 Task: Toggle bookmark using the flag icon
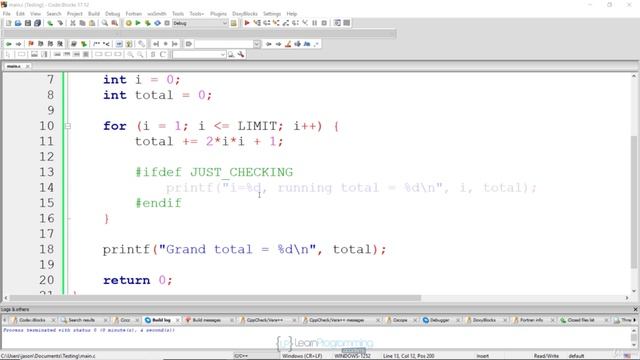click(31, 44)
